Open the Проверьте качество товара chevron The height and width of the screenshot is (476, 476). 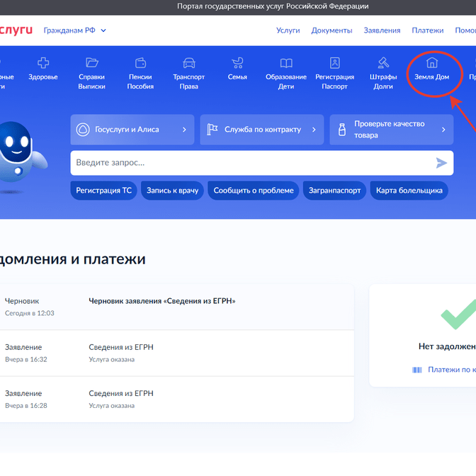click(443, 130)
